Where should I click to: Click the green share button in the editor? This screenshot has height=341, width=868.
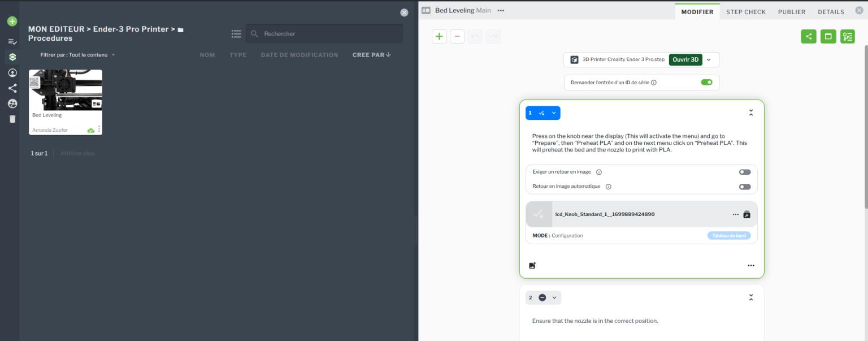809,36
